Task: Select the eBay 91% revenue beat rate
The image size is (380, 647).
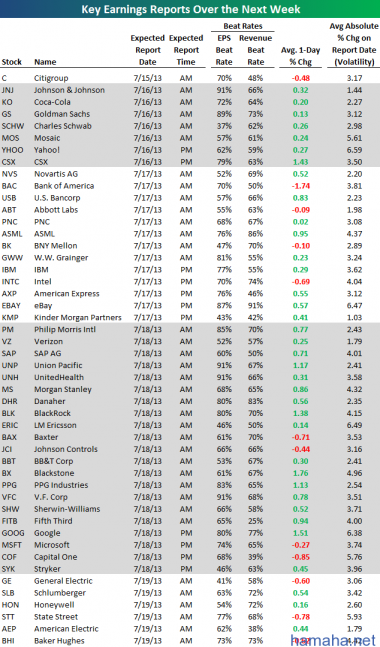Action: click(x=255, y=306)
